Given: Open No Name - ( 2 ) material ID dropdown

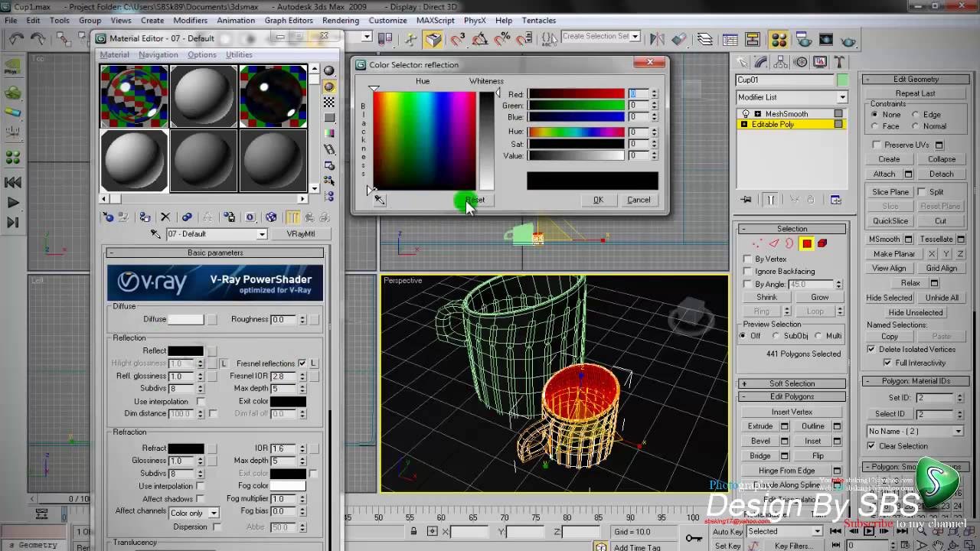Looking at the screenshot, I should click(x=915, y=431).
